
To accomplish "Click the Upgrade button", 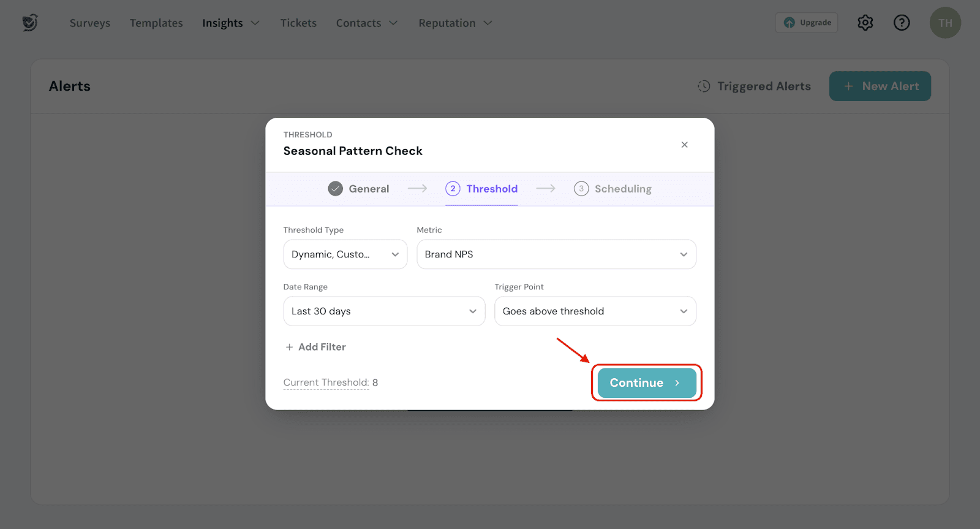I will pos(806,23).
